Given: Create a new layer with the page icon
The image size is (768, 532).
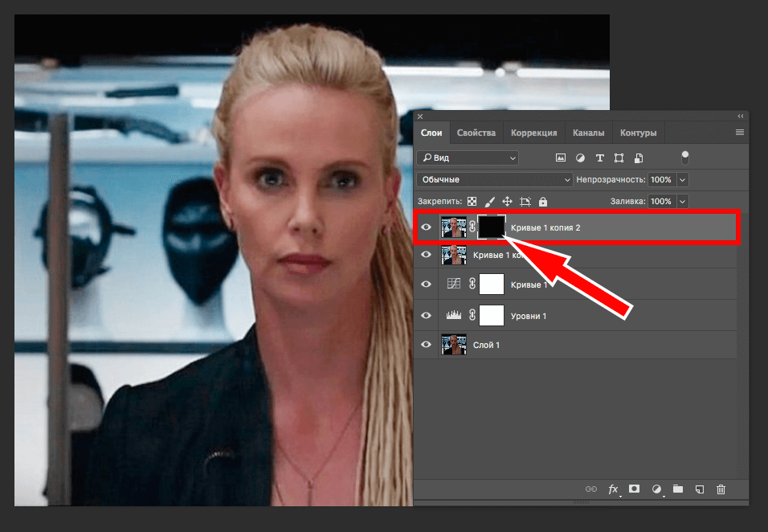Looking at the screenshot, I should click(699, 489).
